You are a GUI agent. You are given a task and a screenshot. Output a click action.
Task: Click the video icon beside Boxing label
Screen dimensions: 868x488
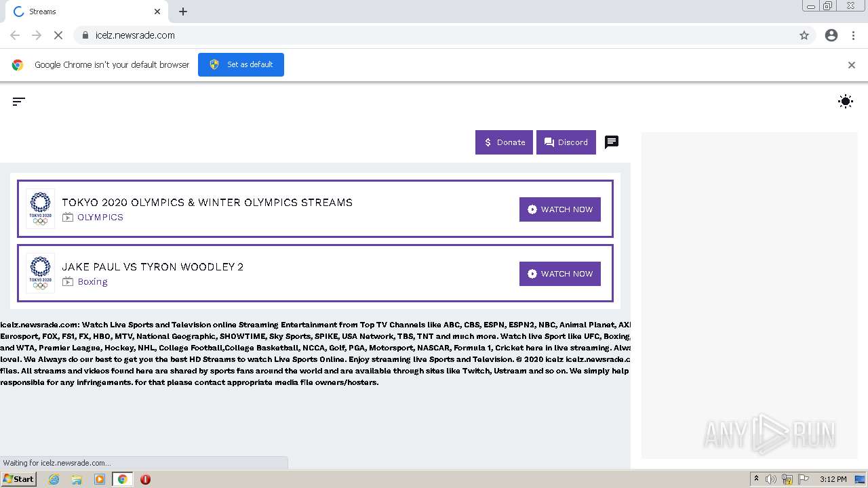(68, 282)
